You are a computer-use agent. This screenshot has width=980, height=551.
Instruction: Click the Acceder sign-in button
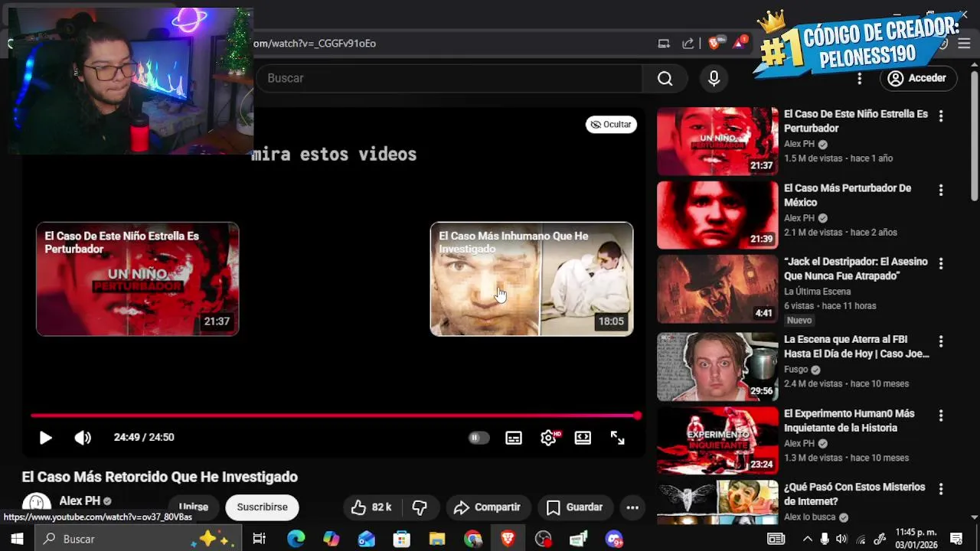point(917,78)
